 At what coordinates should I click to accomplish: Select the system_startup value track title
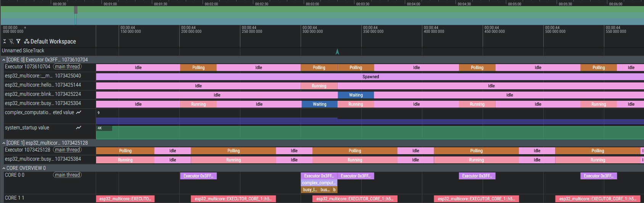coord(27,127)
